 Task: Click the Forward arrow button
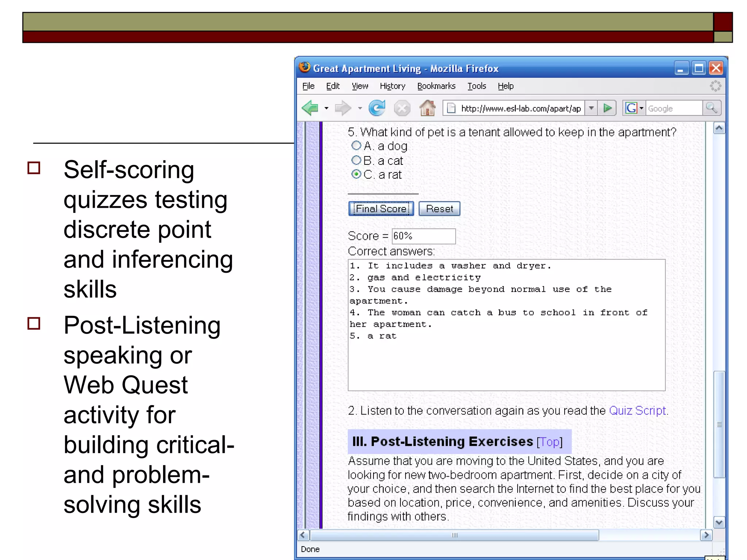[342, 108]
